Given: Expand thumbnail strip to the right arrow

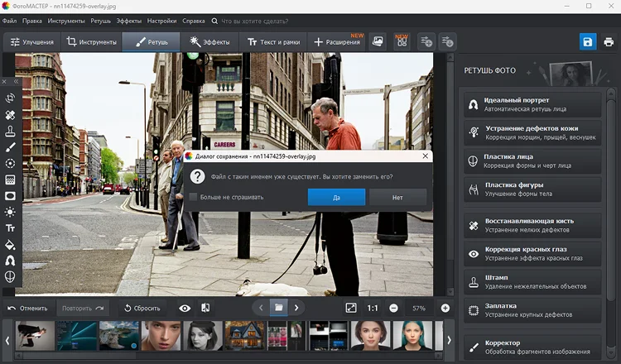Looking at the screenshot, I should coord(449,340).
